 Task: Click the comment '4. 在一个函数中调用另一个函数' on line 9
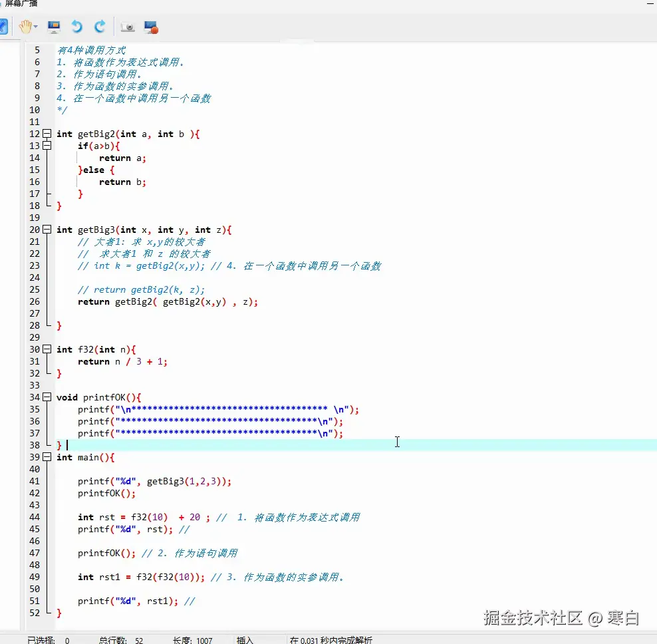pyautogui.click(x=134, y=98)
